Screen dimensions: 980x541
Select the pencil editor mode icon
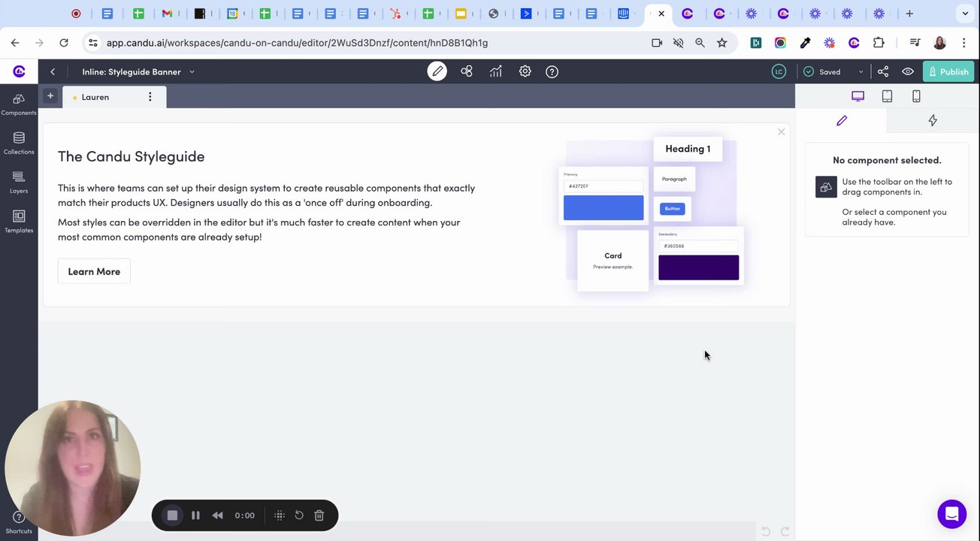coord(437,71)
